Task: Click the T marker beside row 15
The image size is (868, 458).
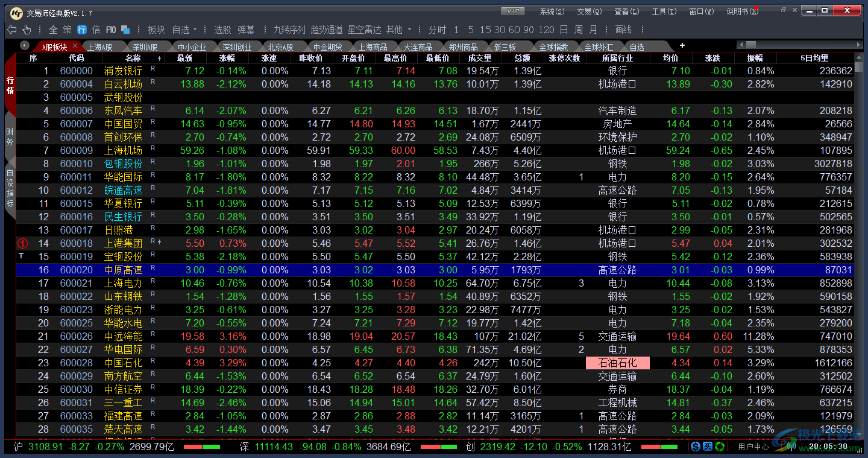Action: click(x=21, y=256)
